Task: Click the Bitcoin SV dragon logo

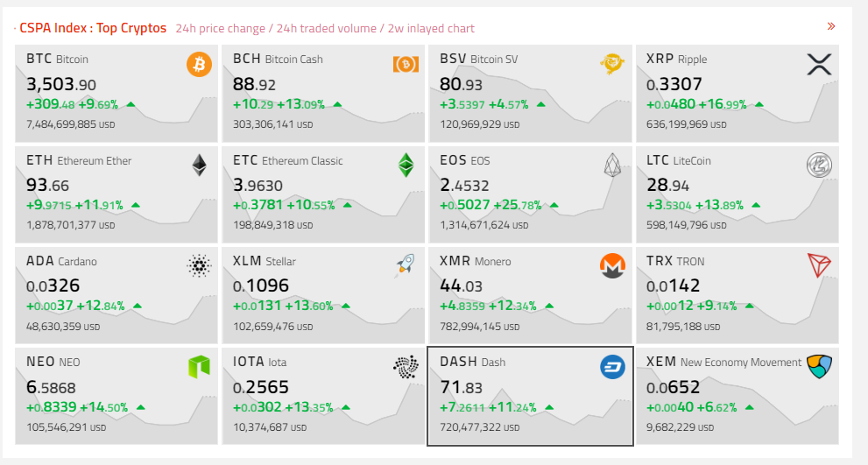Action: point(612,64)
